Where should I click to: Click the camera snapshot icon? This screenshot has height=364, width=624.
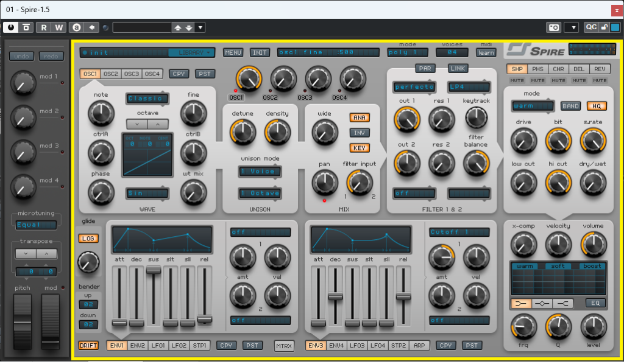(x=553, y=27)
